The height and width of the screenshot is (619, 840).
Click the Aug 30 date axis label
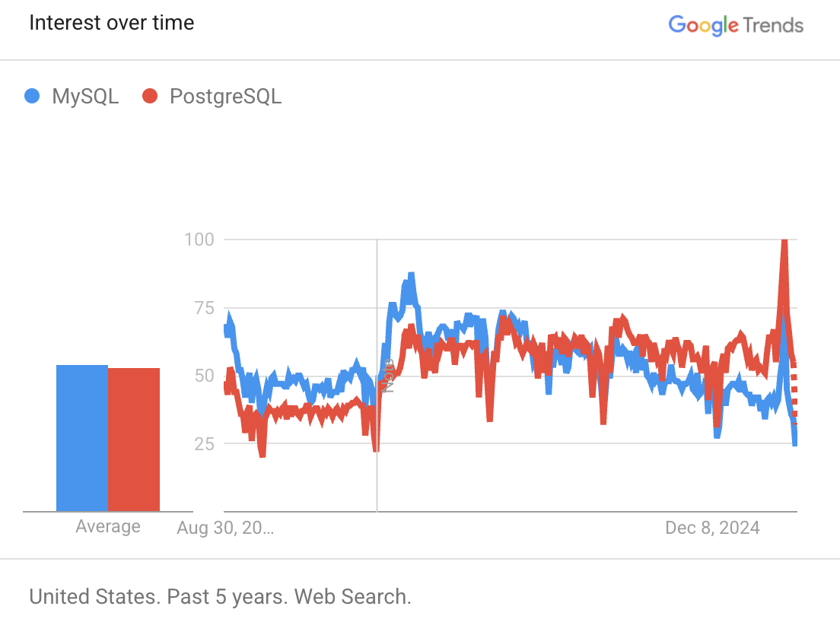(225, 528)
